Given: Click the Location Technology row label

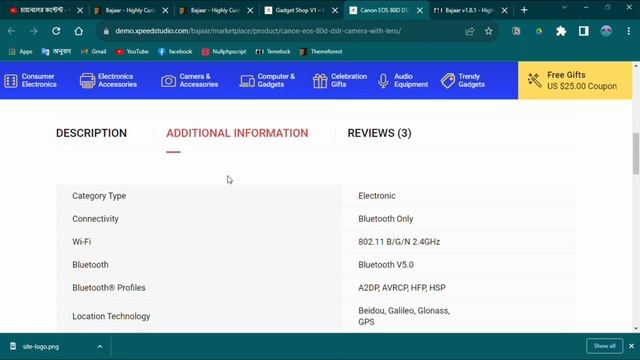Looking at the screenshot, I should (x=111, y=316).
